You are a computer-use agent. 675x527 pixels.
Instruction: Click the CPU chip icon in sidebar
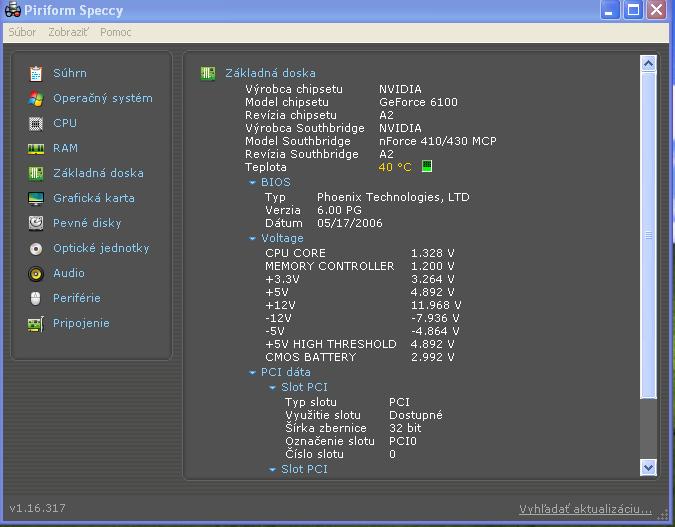(x=36, y=124)
